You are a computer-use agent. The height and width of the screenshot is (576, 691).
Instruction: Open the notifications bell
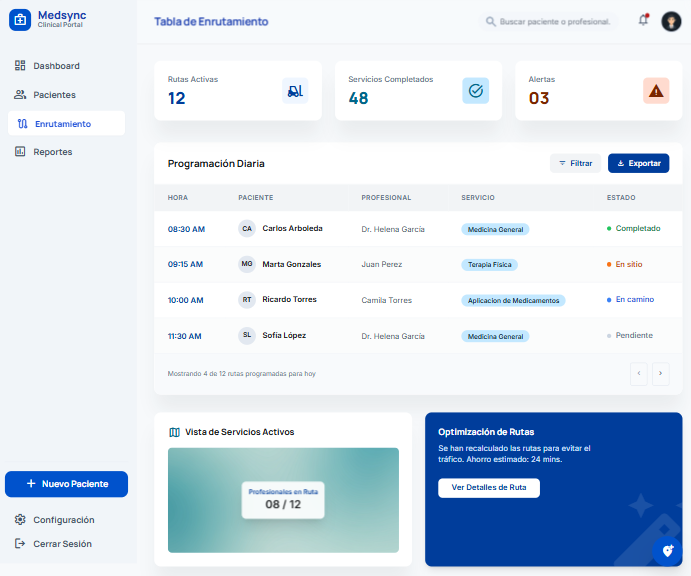[x=643, y=20]
